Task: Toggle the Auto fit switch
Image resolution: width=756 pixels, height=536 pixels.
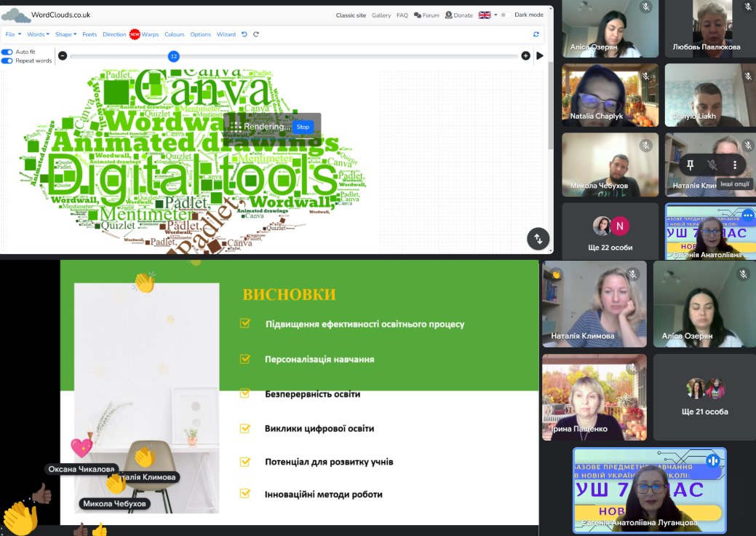Action: (x=7, y=52)
